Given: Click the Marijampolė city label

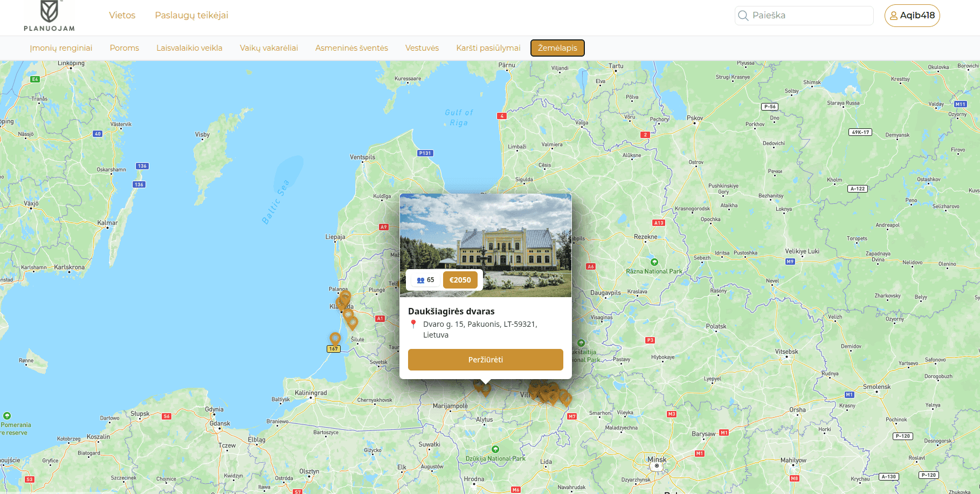Looking at the screenshot, I should 450,406.
